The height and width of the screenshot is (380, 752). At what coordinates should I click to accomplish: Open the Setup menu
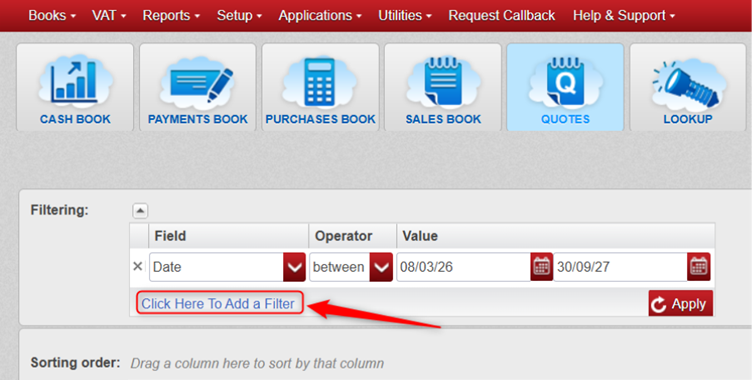239,15
